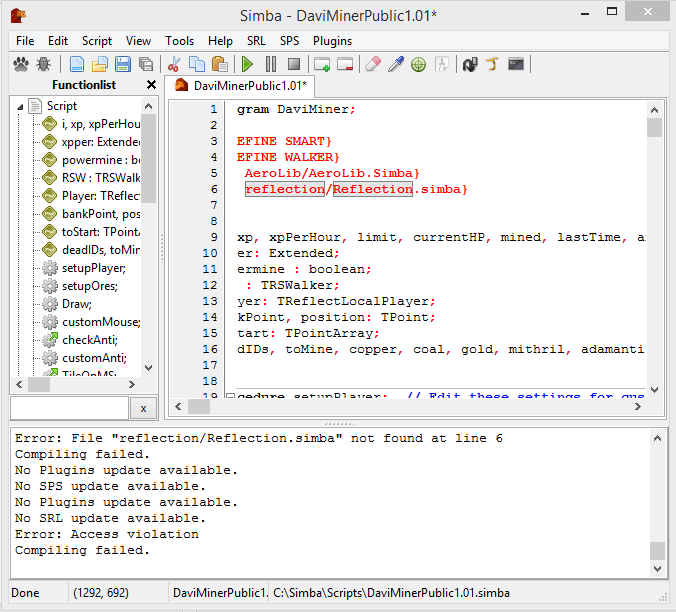Collapse the Script tree node
This screenshot has width=676, height=612.
pyautogui.click(x=20, y=107)
